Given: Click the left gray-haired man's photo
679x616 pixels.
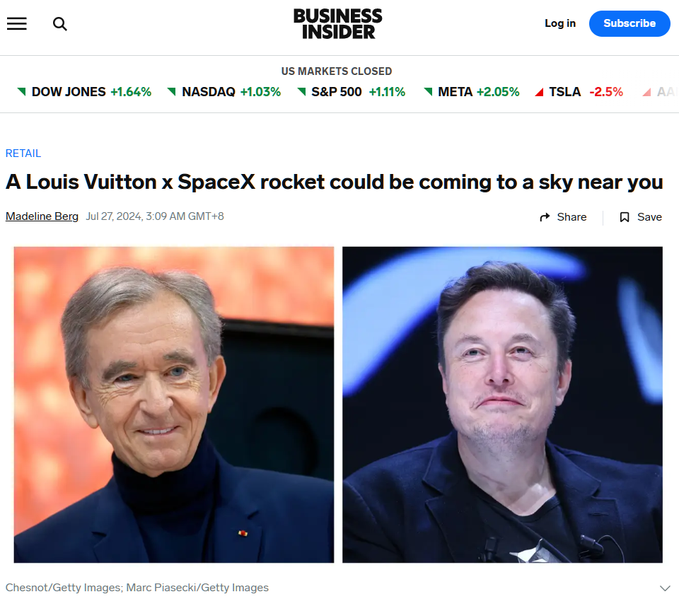Looking at the screenshot, I should (174, 405).
